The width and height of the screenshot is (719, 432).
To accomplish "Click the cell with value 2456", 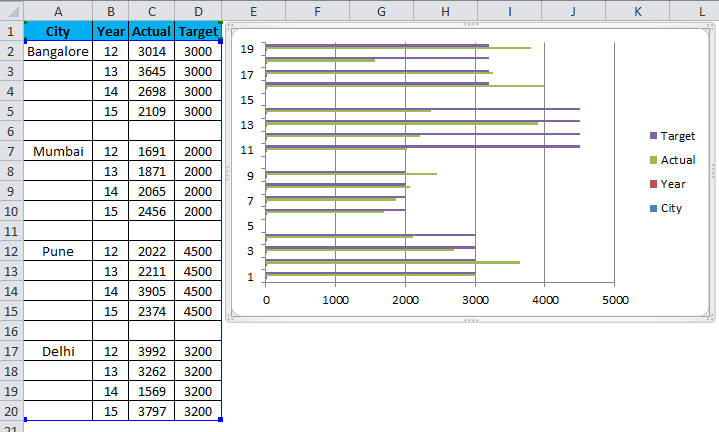I will 152,211.
